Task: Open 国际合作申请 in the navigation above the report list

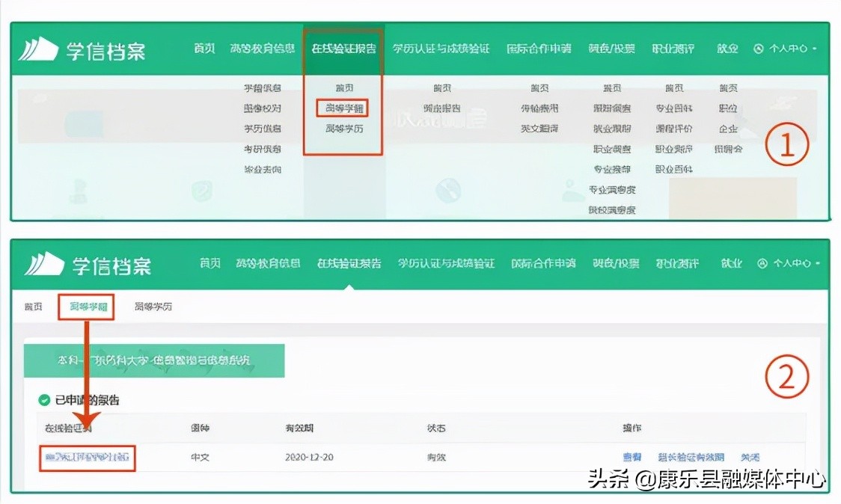Action: tap(543, 263)
